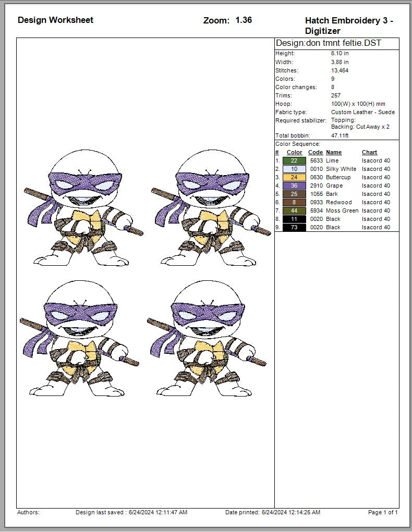Select the bottom-left turtle design preview

[x=79, y=338]
